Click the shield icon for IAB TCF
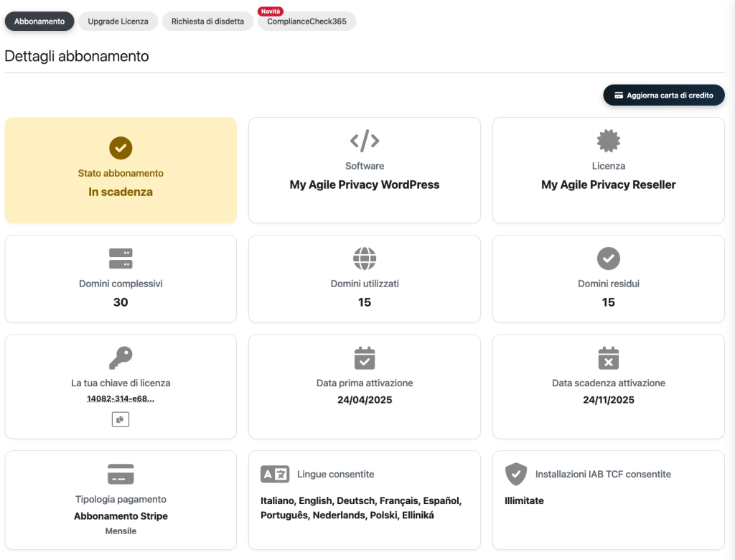The image size is (735, 560). [516, 474]
